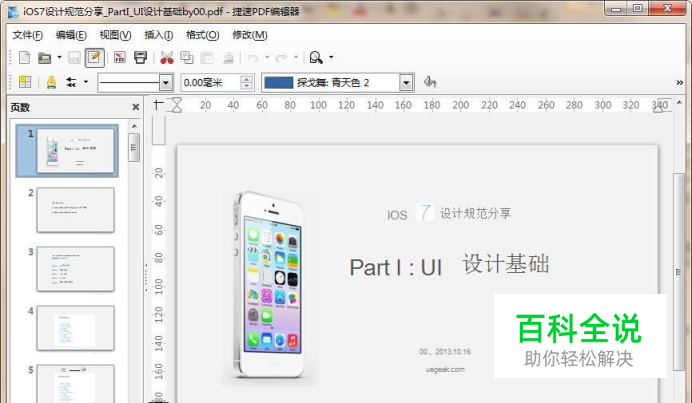Click the yellow grid table icon

[x=25, y=82]
